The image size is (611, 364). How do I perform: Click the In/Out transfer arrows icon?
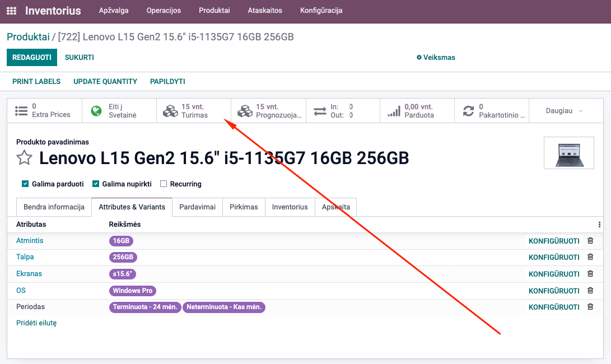click(320, 111)
